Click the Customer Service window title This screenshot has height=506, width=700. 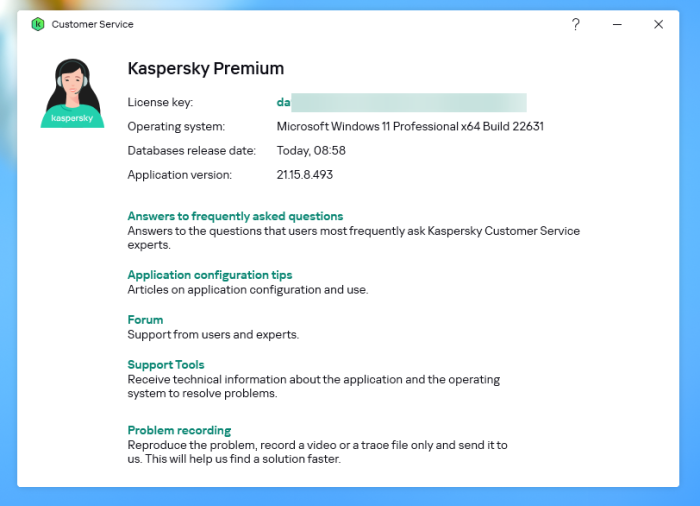coord(92,24)
